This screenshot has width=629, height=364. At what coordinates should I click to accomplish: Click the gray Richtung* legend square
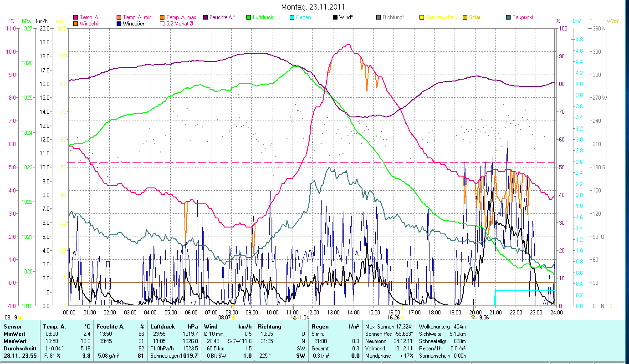click(x=378, y=17)
